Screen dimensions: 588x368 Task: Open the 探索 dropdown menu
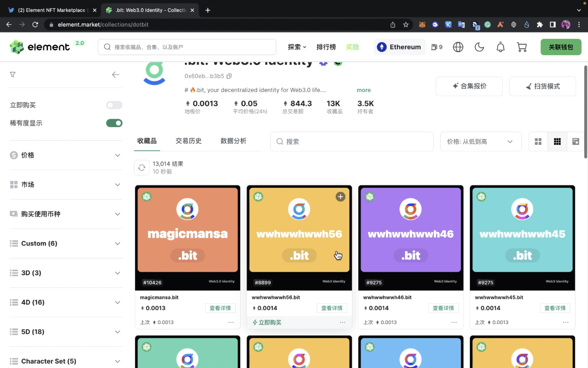pos(297,47)
